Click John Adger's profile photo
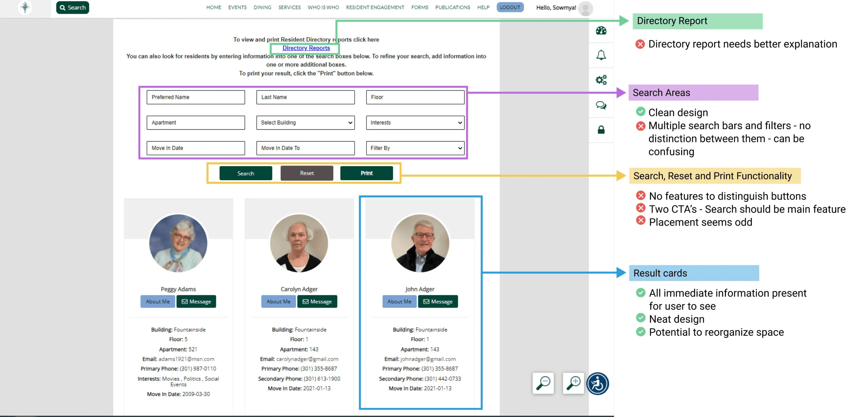The width and height of the screenshot is (868, 417). coord(420,243)
